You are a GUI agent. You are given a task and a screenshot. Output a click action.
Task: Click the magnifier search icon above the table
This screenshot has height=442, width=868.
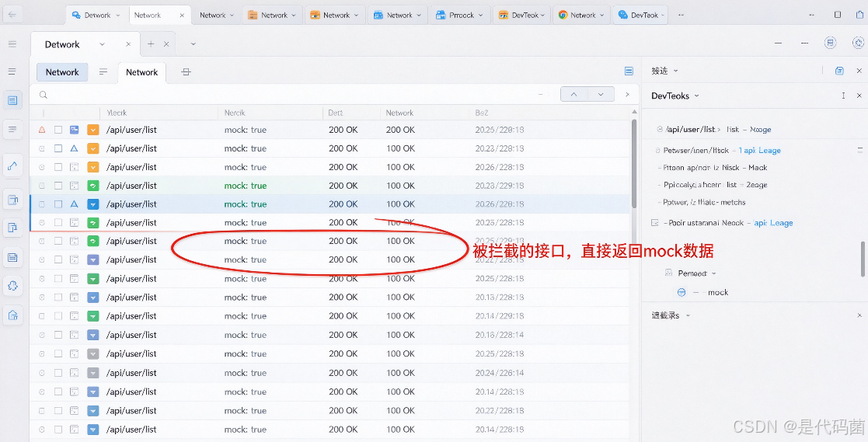pyautogui.click(x=44, y=95)
